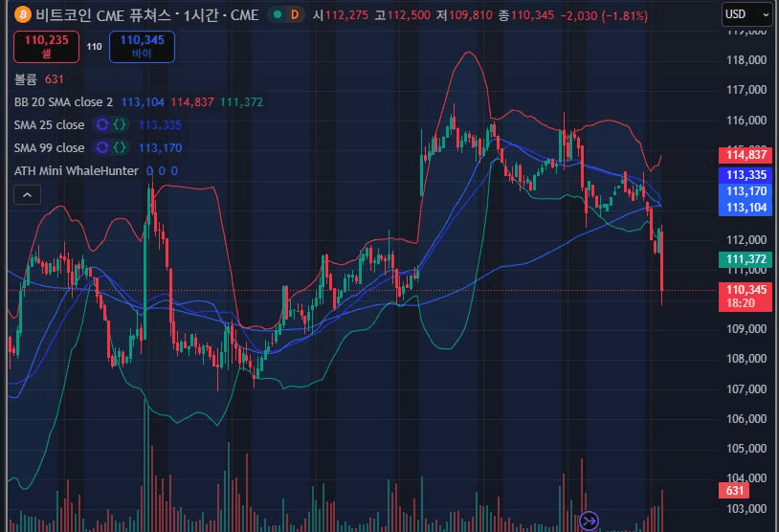Image resolution: width=779 pixels, height=532 pixels.
Task: Click the red 114,837 upper band price label
Action: [x=746, y=155]
